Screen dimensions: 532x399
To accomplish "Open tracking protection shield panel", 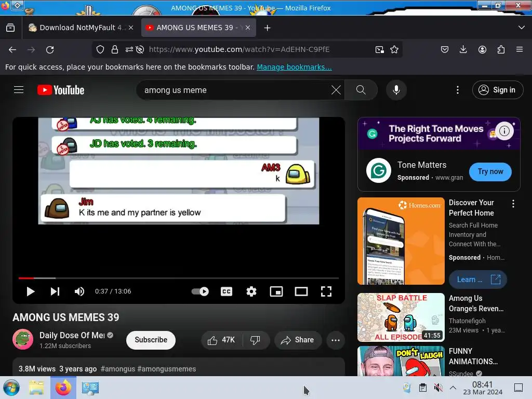I will pos(100,49).
